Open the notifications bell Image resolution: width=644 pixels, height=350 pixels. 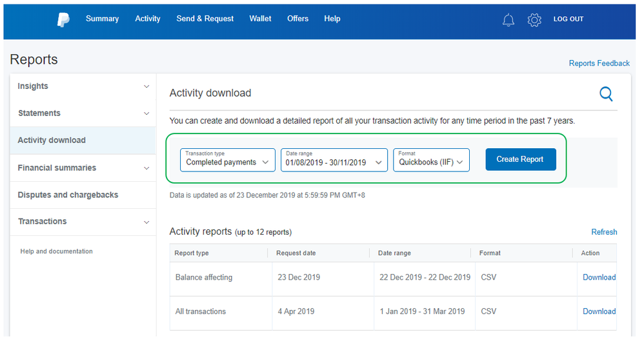click(508, 20)
